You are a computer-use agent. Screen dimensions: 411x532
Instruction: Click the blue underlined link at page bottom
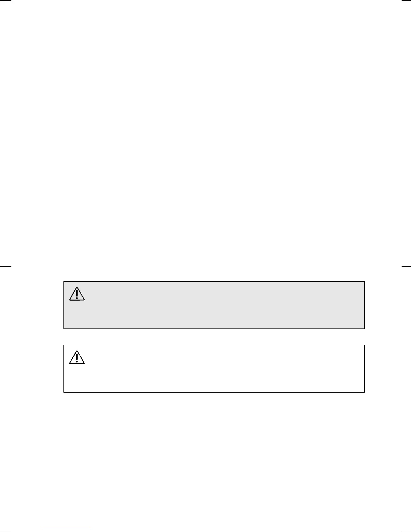coord(67,529)
